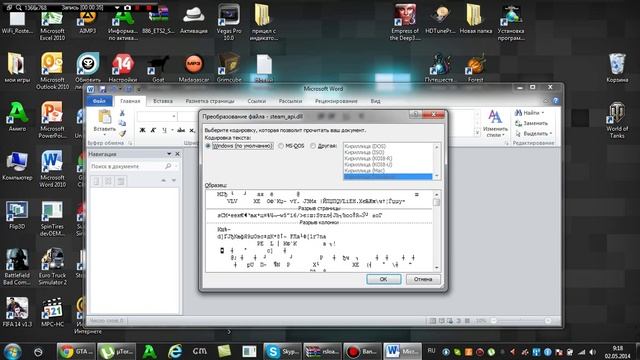640x360 pixels.
Task: Click the Cut scissors icon in Word ribbon
Action: [x=122, y=113]
